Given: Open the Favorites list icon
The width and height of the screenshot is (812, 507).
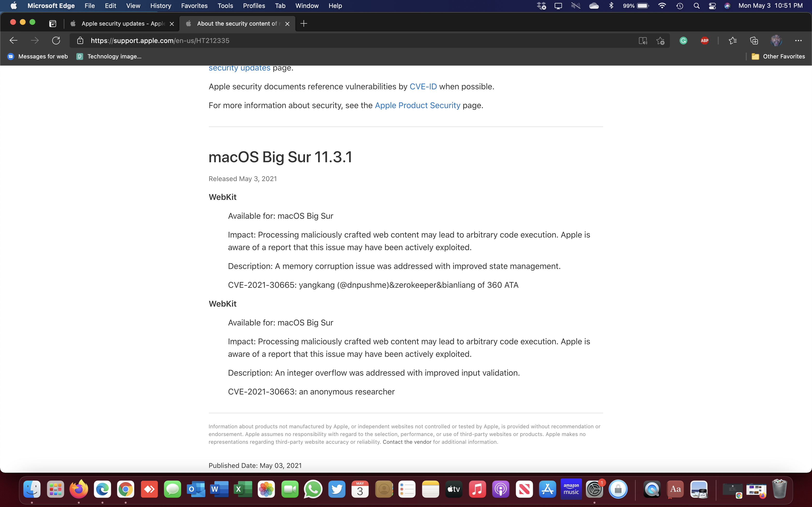Looking at the screenshot, I should (x=732, y=41).
